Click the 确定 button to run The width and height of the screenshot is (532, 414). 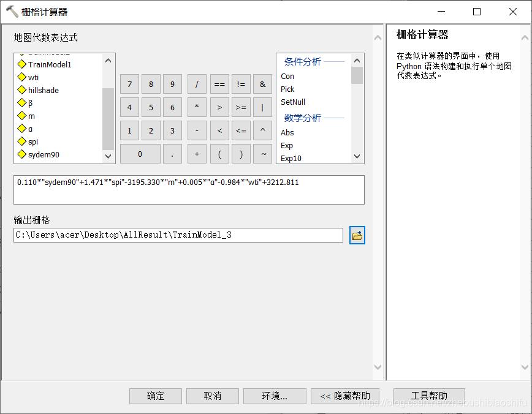coord(155,396)
